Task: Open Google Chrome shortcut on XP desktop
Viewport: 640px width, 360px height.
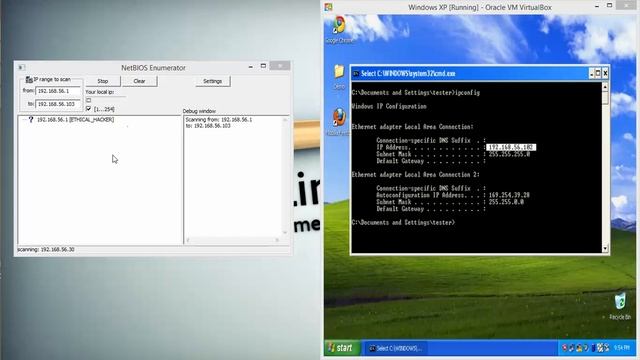Action: click(339, 29)
